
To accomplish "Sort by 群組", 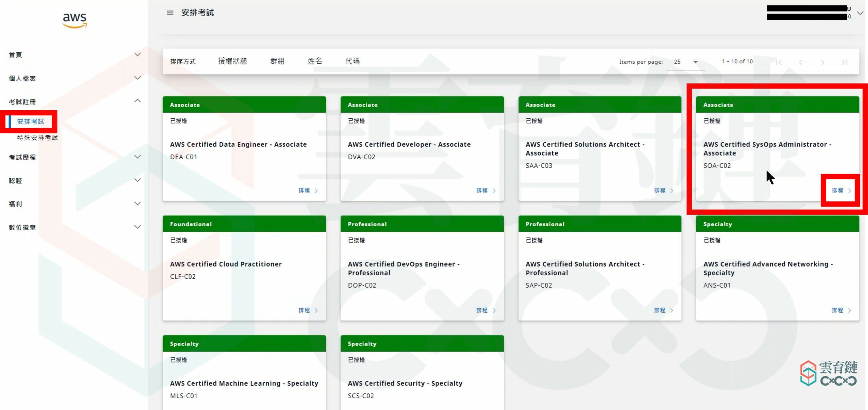I will (x=277, y=61).
